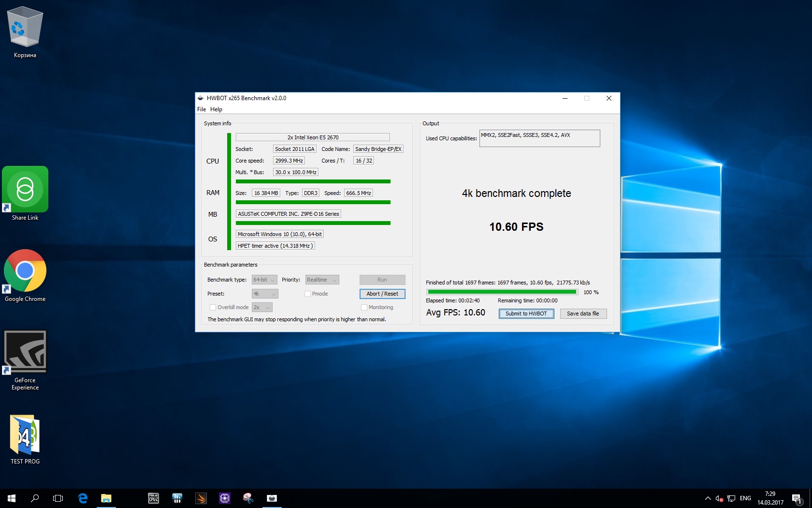The width and height of the screenshot is (812, 508).
Task: Open the ASUS CPU-Z taskbar icon
Action: (154, 498)
